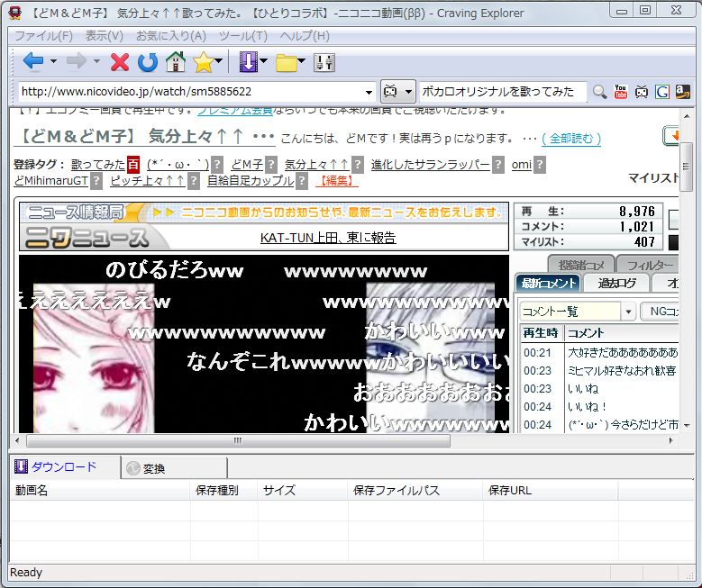Click the vertical page scrollbar thumb
This screenshot has width=702, height=588.
coord(686,167)
